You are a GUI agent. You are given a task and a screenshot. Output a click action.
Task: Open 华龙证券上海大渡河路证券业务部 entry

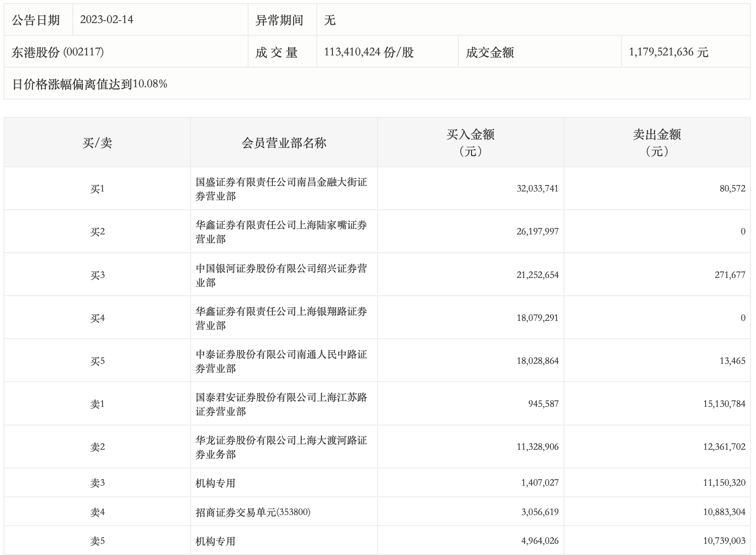[x=281, y=447]
